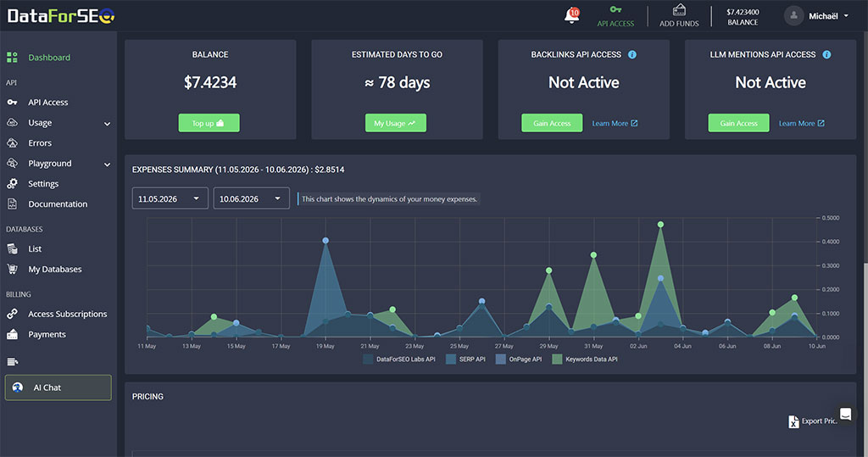Click the API Access key icon in header
This screenshot has width=868, height=457.
point(615,9)
